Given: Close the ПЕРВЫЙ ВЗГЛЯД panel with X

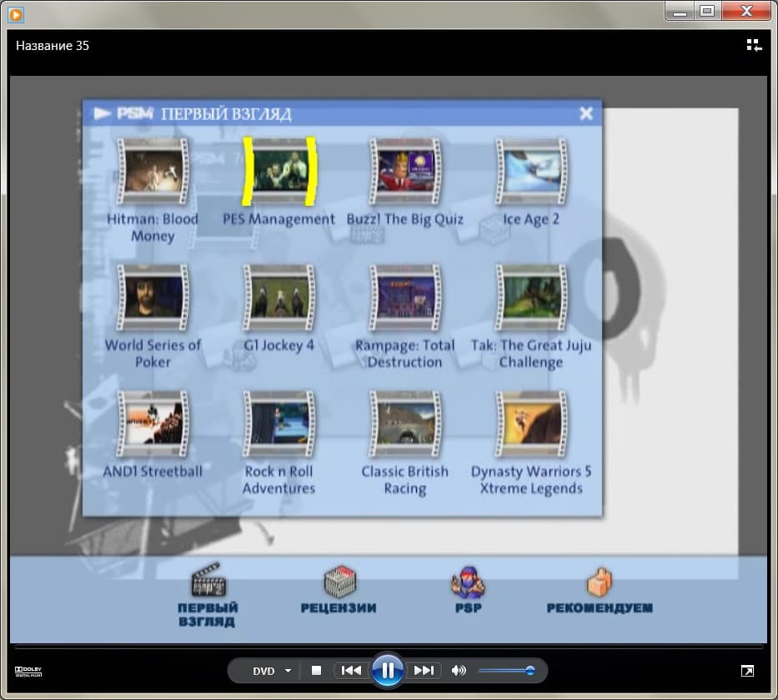Looking at the screenshot, I should point(586,113).
